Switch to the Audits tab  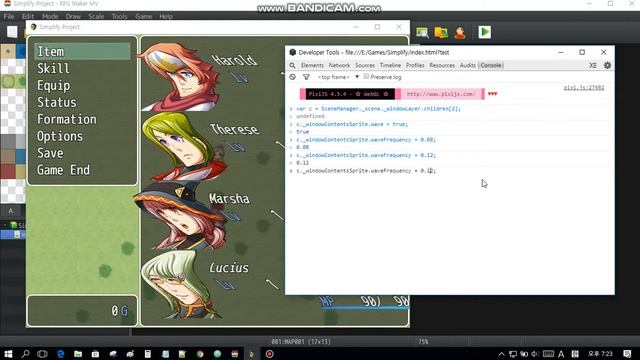tap(468, 65)
